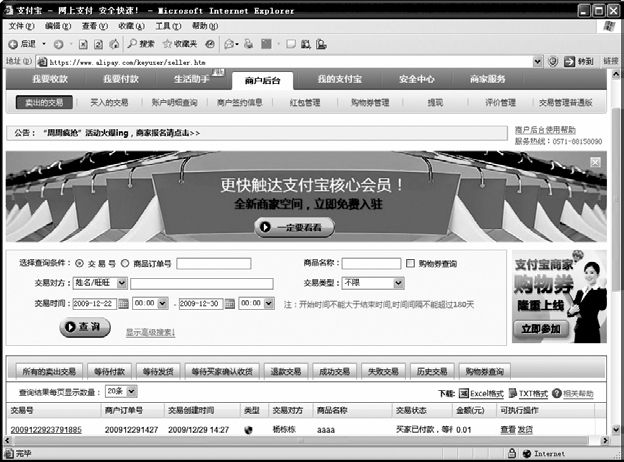Open the 买入的交易 sub-tab
The width and height of the screenshot is (624, 462).
(x=109, y=103)
